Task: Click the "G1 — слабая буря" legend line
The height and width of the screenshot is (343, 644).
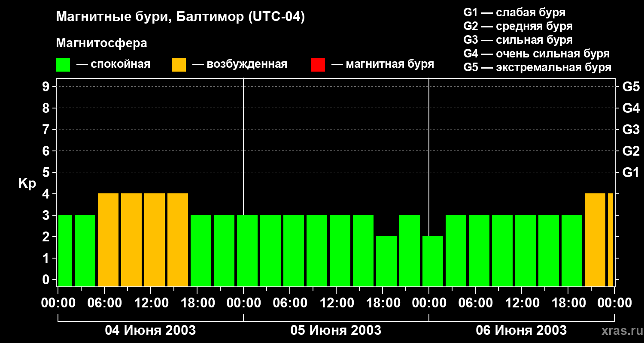Action: click(x=514, y=12)
